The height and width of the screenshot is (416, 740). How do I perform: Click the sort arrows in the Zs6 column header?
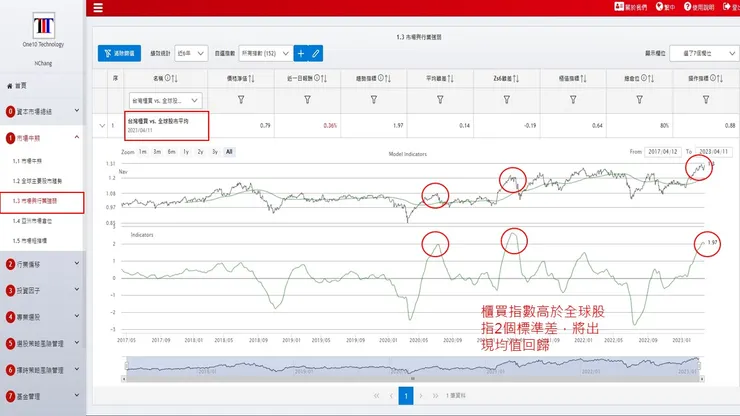[515, 78]
